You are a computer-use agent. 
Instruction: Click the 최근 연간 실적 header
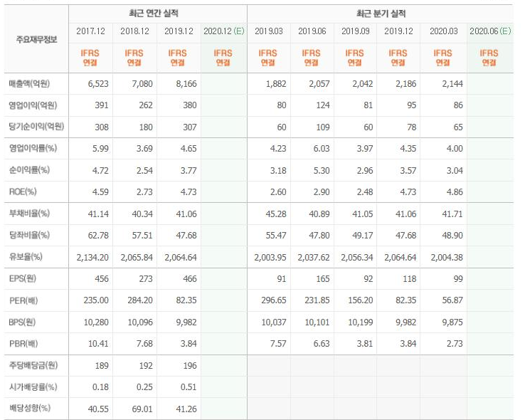(154, 14)
